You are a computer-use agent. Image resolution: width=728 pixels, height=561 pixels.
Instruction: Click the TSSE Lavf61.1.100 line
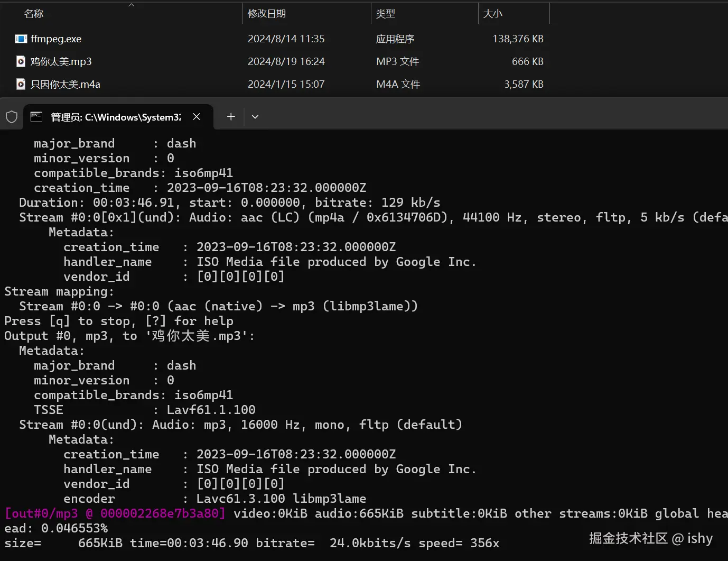145,410
